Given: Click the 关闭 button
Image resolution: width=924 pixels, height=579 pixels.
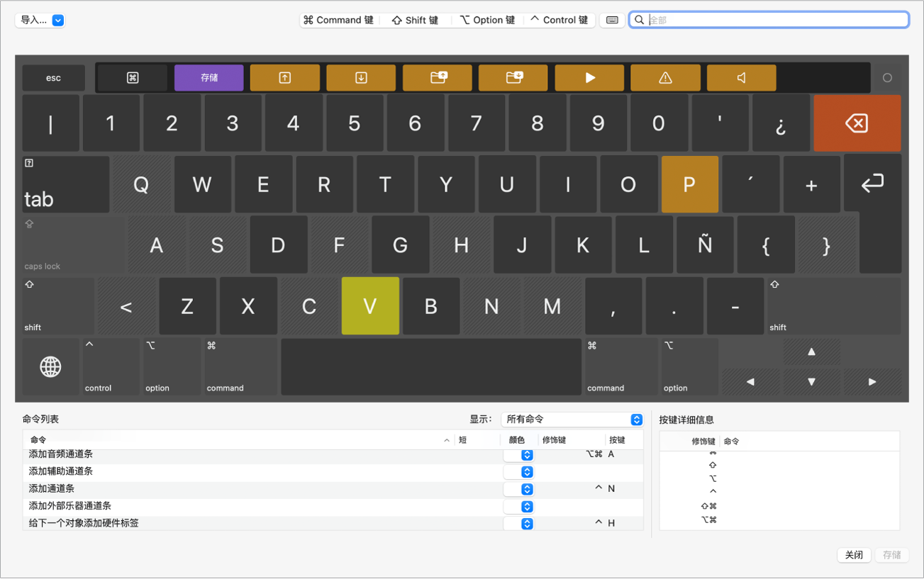Looking at the screenshot, I should [x=854, y=555].
